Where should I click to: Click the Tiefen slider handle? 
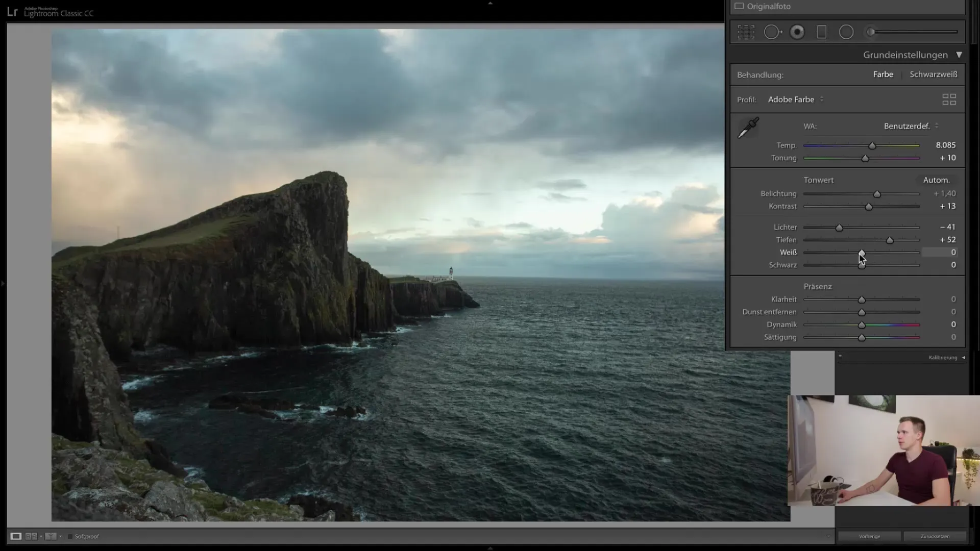tap(890, 240)
